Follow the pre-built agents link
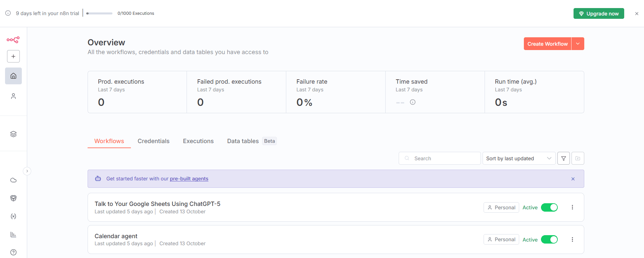The image size is (644, 258). [189, 179]
